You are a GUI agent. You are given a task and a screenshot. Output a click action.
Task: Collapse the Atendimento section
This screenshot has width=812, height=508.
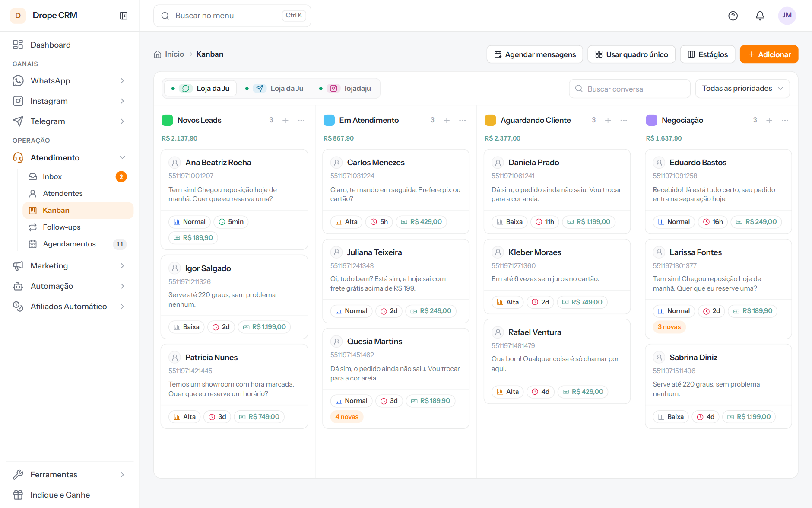click(x=70, y=157)
